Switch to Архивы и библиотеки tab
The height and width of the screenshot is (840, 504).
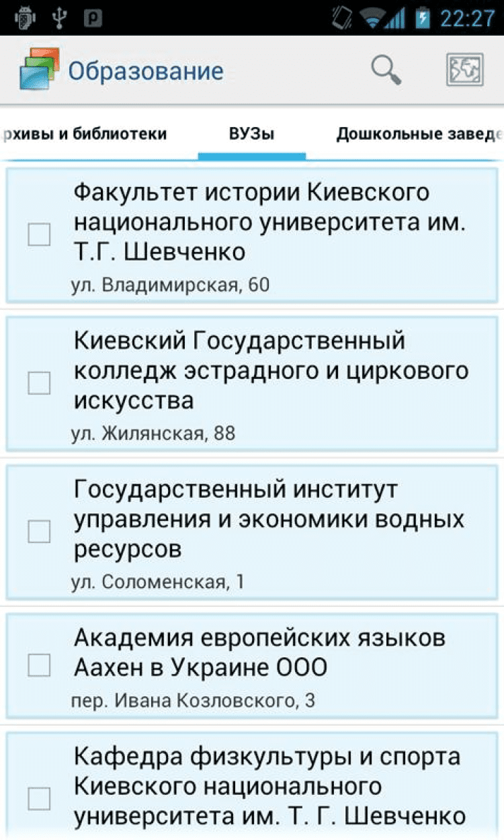(84, 134)
